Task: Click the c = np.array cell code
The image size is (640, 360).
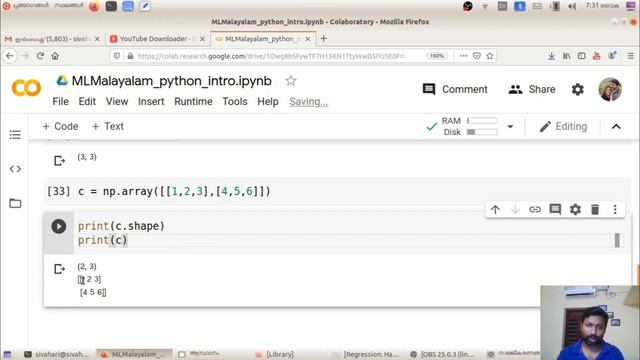Action: pos(174,191)
